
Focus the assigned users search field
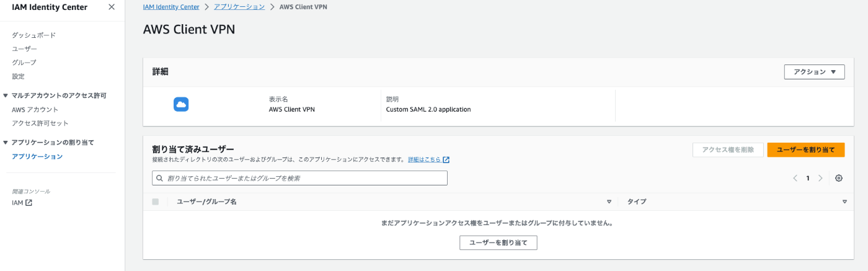299,178
